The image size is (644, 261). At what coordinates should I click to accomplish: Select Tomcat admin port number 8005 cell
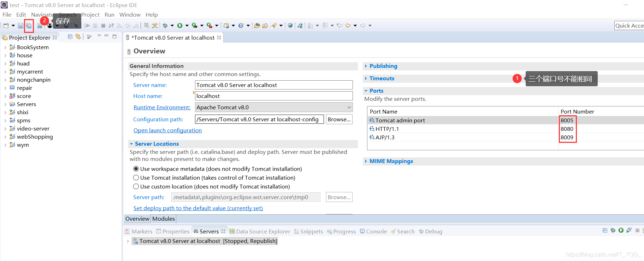click(x=567, y=120)
